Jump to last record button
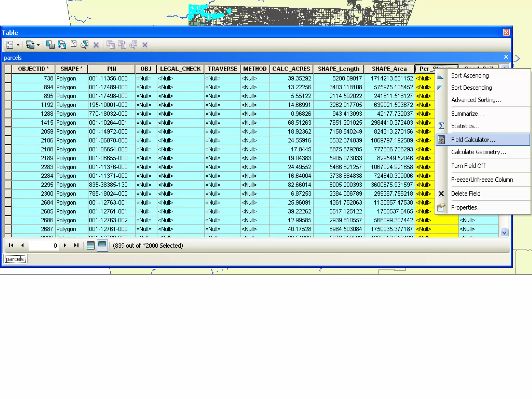This screenshot has width=532, height=399. [76, 245]
